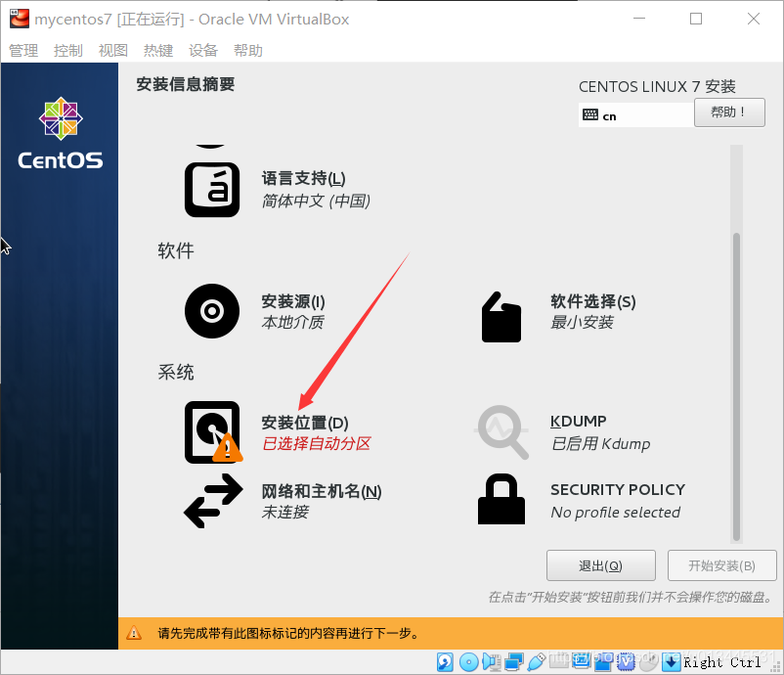784x675 pixels.
Task: Click the 软件选择(S) label
Action: coord(593,301)
